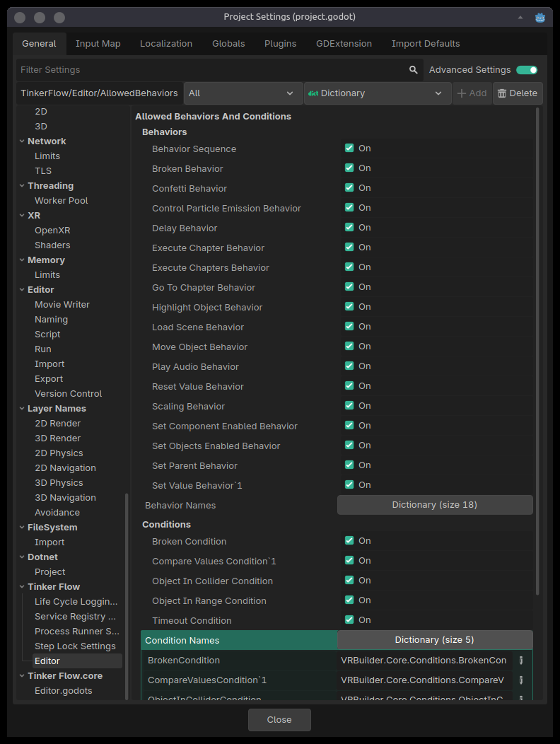Image resolution: width=560 pixels, height=744 pixels.
Task: Open the Plugins tab
Action: point(280,44)
